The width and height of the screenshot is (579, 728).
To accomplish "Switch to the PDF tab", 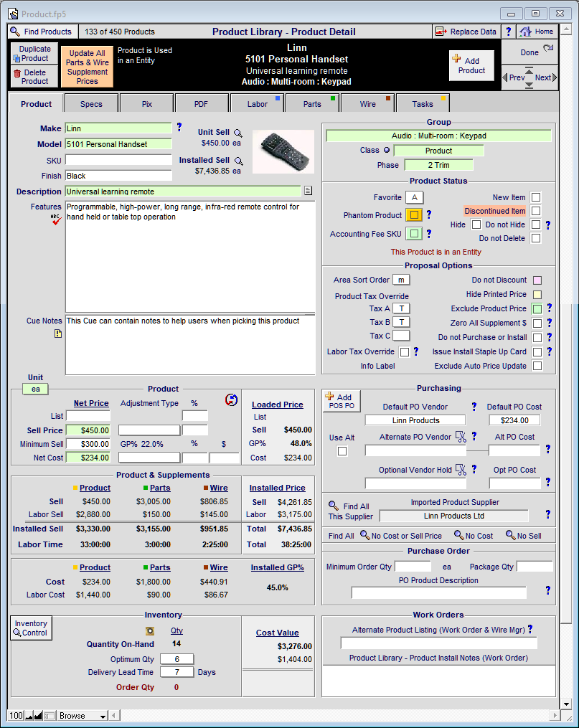I will click(x=201, y=104).
